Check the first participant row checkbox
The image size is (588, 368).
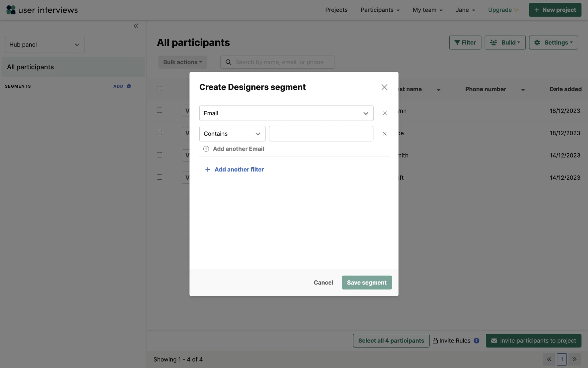[x=160, y=110]
